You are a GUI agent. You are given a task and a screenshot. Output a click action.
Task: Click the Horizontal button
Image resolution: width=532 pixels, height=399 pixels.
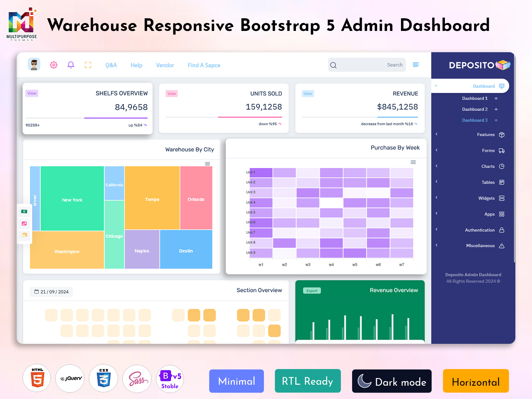[x=476, y=381]
